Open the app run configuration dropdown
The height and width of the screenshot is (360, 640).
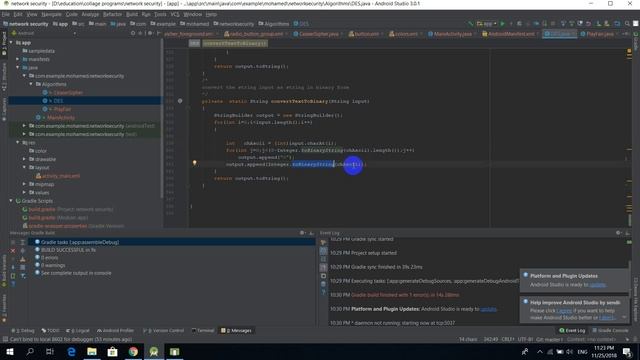pos(487,24)
